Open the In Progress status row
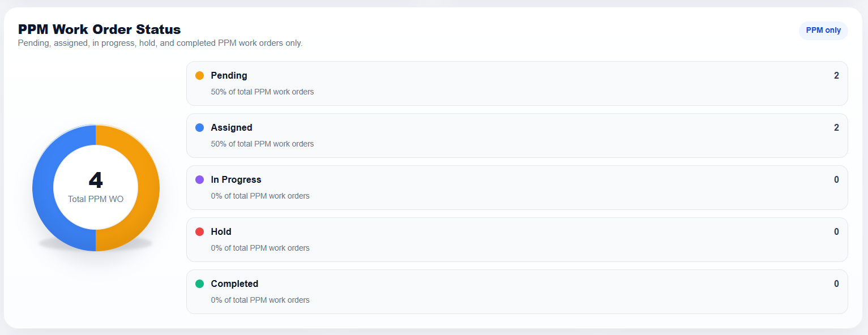This screenshot has width=868, height=335. [517, 187]
